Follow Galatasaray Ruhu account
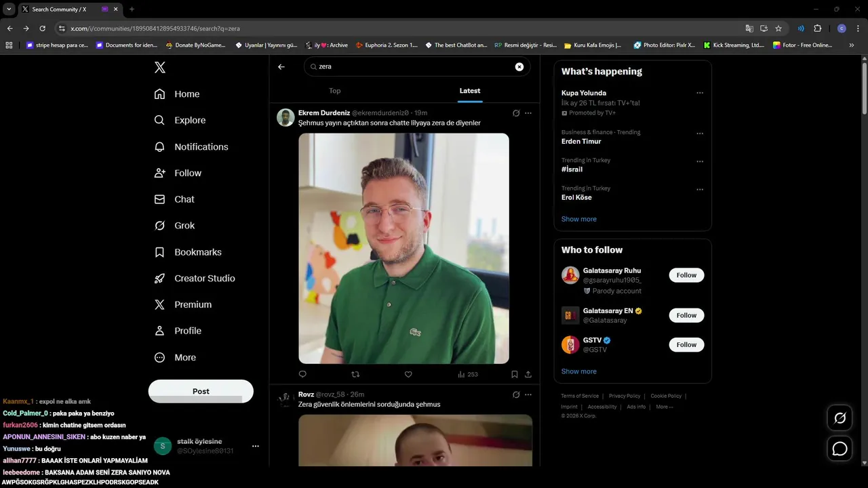 pyautogui.click(x=686, y=275)
